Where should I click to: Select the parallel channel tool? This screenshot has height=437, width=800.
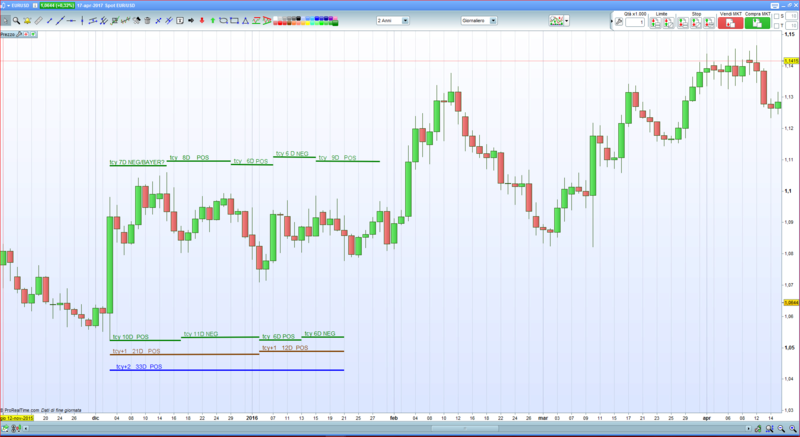[x=93, y=20]
